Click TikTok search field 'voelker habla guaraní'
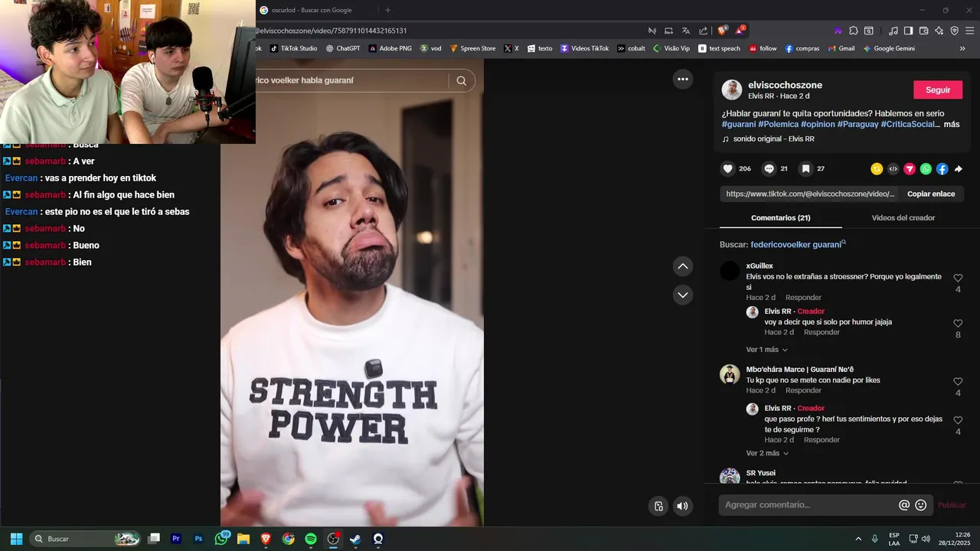This screenshot has height=551, width=980. (x=352, y=80)
